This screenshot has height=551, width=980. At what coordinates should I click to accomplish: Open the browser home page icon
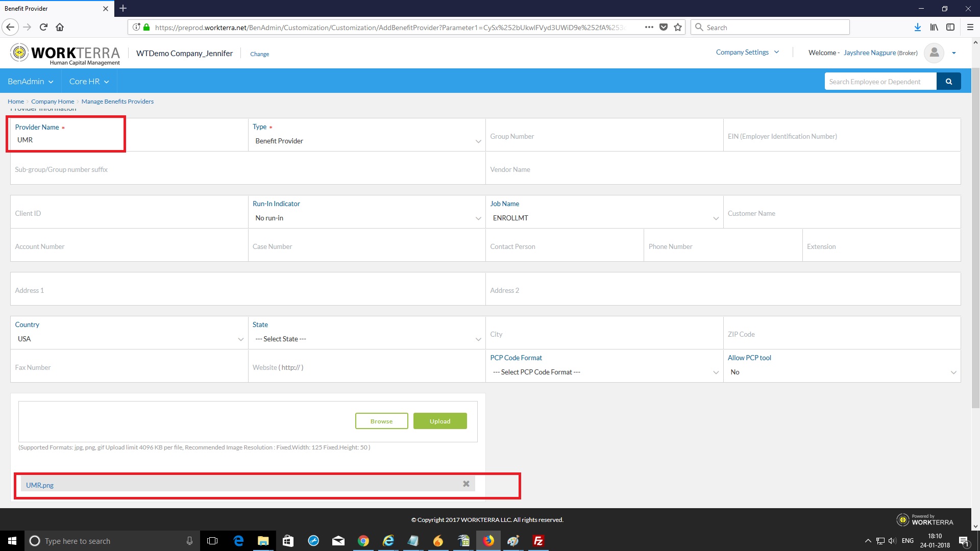coord(60,27)
